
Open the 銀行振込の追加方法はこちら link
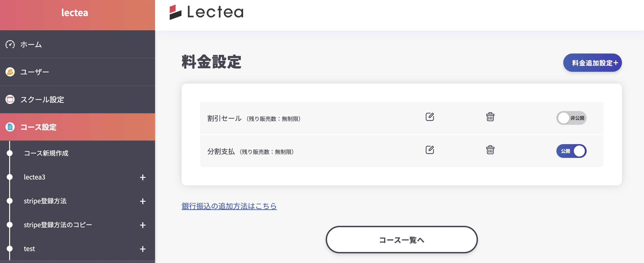pyautogui.click(x=229, y=206)
